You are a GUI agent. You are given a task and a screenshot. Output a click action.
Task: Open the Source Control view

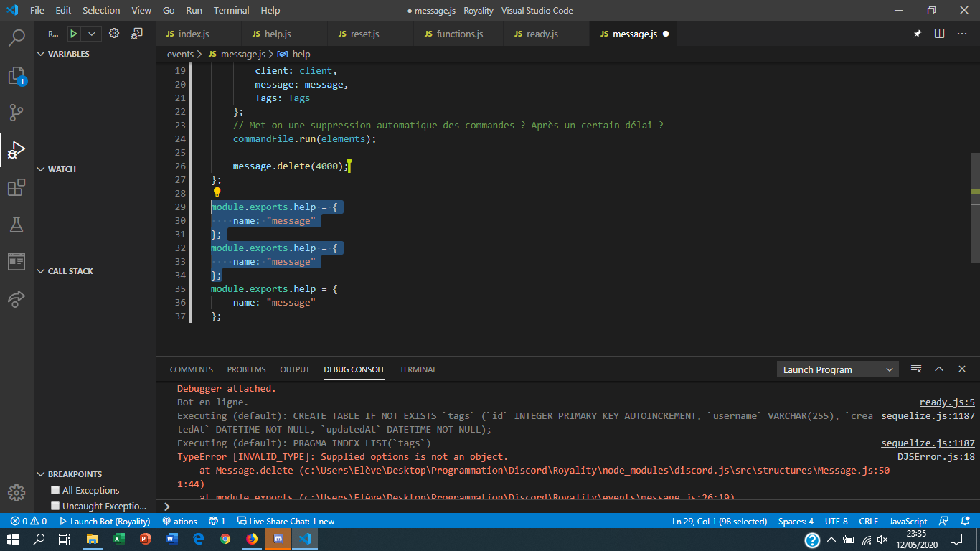pyautogui.click(x=17, y=113)
